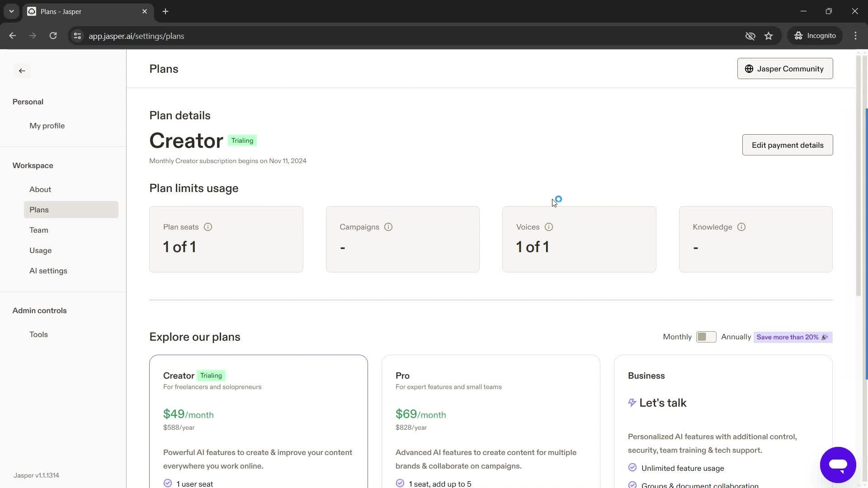Click the Plans sidebar menu item

39,210
